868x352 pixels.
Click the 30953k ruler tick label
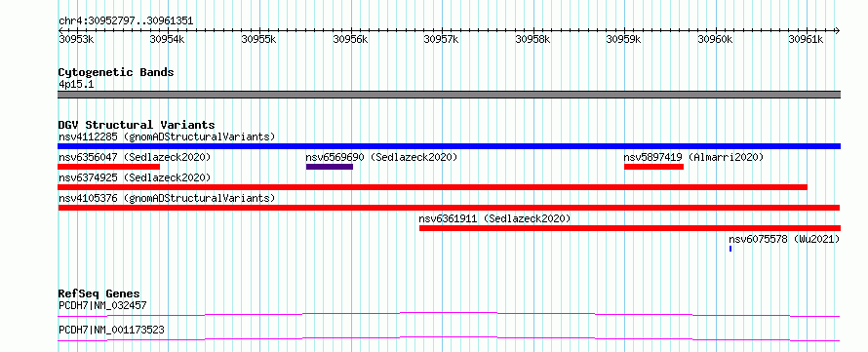tap(76, 39)
